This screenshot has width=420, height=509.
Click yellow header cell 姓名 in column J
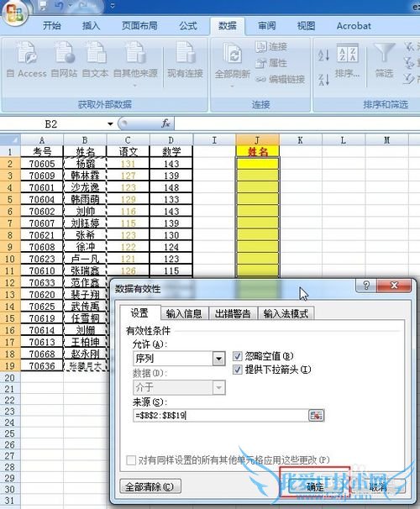point(257,151)
